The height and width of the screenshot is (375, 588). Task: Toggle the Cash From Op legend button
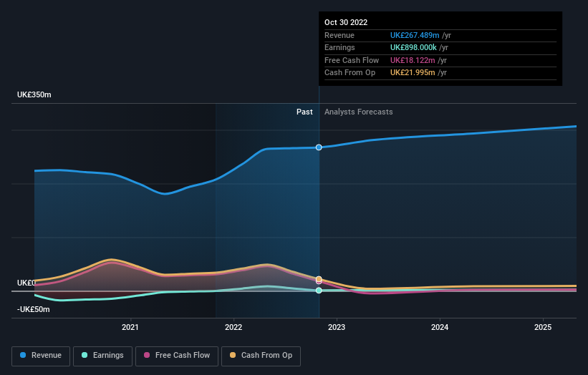(261, 356)
